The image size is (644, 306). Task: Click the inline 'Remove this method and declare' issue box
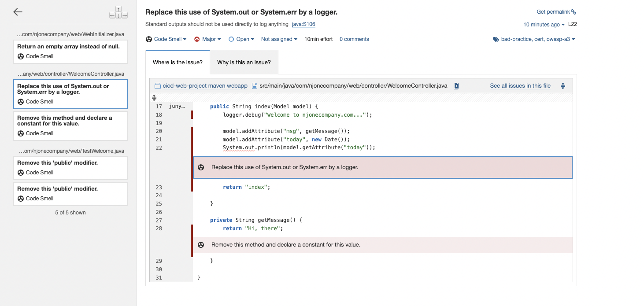tap(383, 245)
